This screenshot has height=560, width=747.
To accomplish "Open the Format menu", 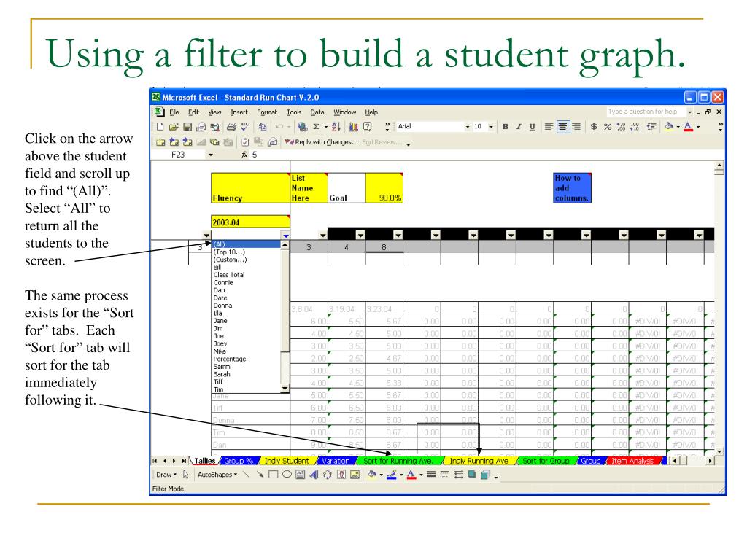I will click(x=267, y=112).
